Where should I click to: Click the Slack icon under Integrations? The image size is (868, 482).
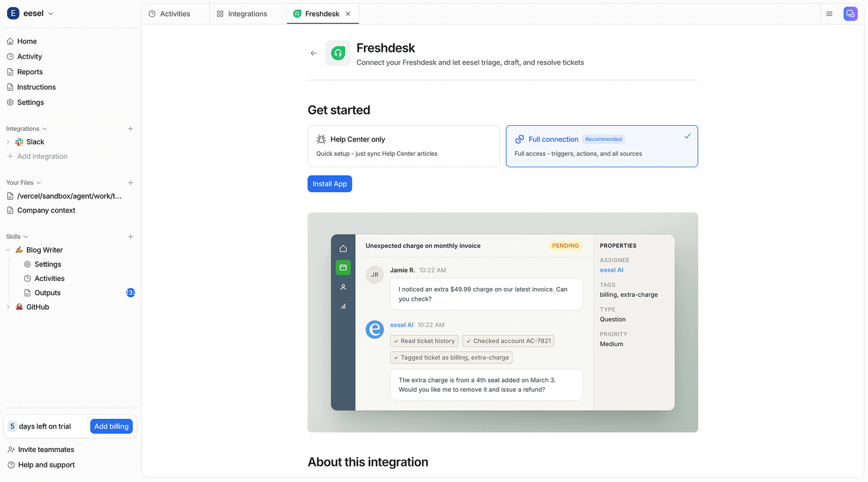[x=20, y=141]
